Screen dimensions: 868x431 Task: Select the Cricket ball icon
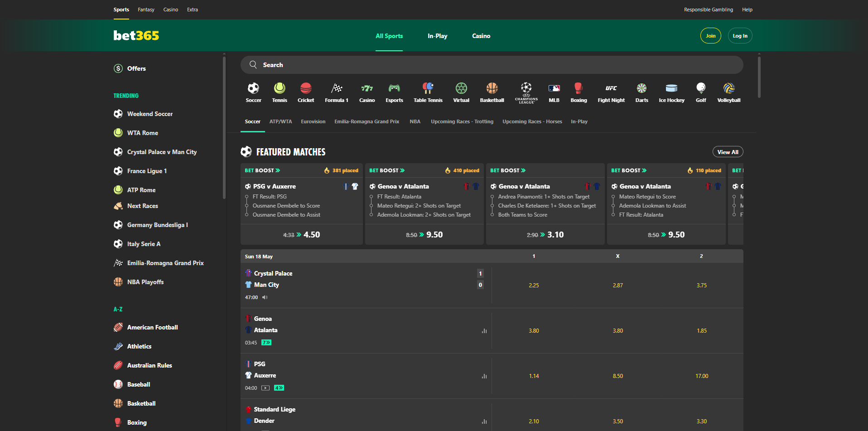pyautogui.click(x=306, y=88)
